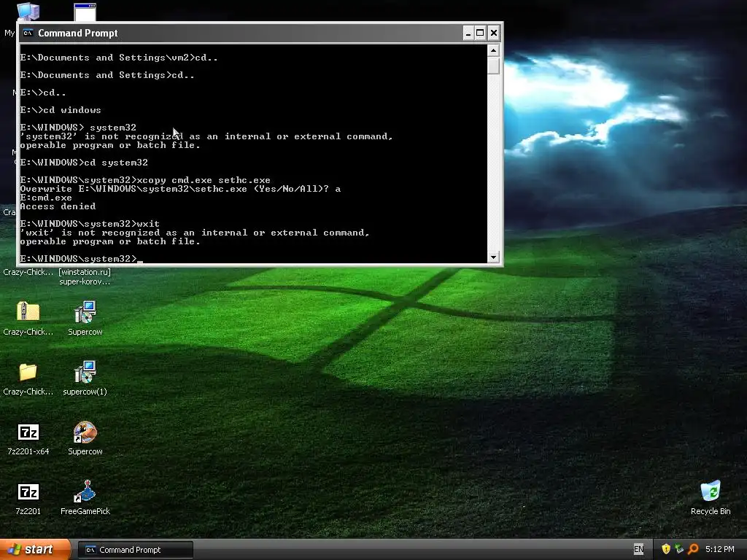Open the 7z2201-x64 installer icon
This screenshot has width=747, height=560.
[x=28, y=432]
